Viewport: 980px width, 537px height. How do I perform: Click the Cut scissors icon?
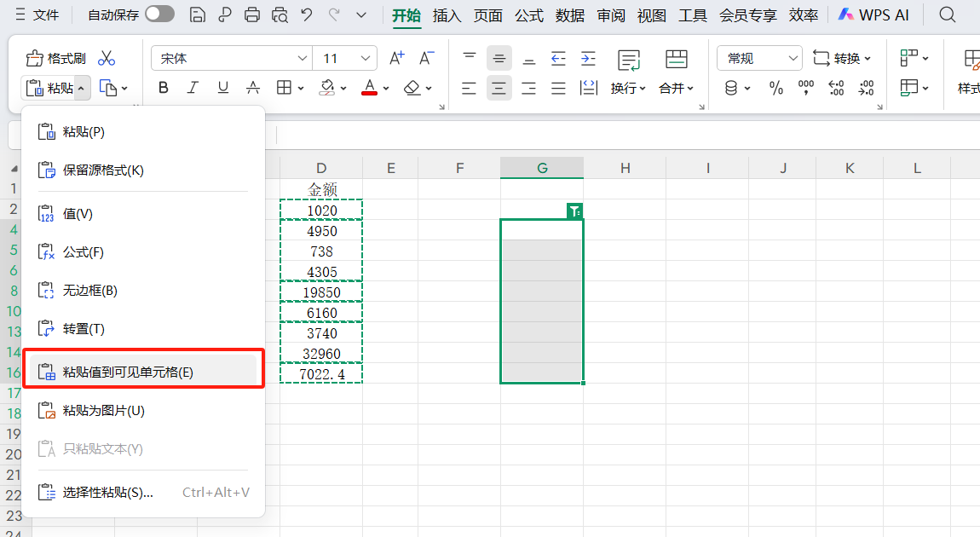pyautogui.click(x=106, y=58)
